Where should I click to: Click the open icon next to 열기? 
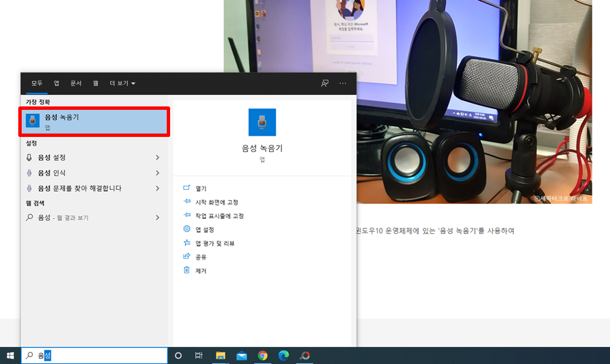click(x=187, y=188)
